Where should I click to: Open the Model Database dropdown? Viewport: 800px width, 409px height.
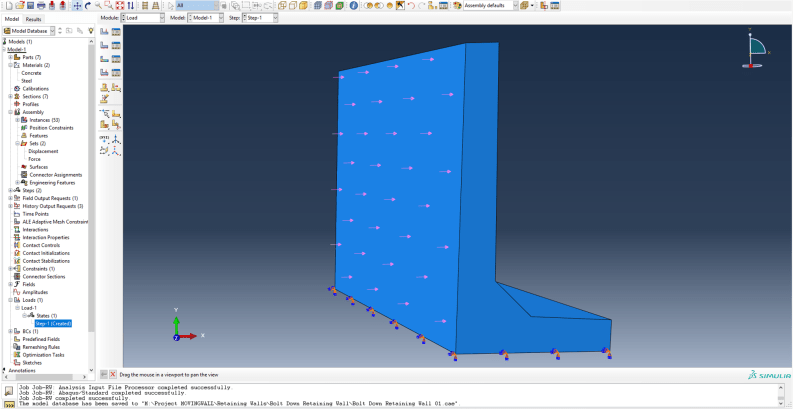29,31
